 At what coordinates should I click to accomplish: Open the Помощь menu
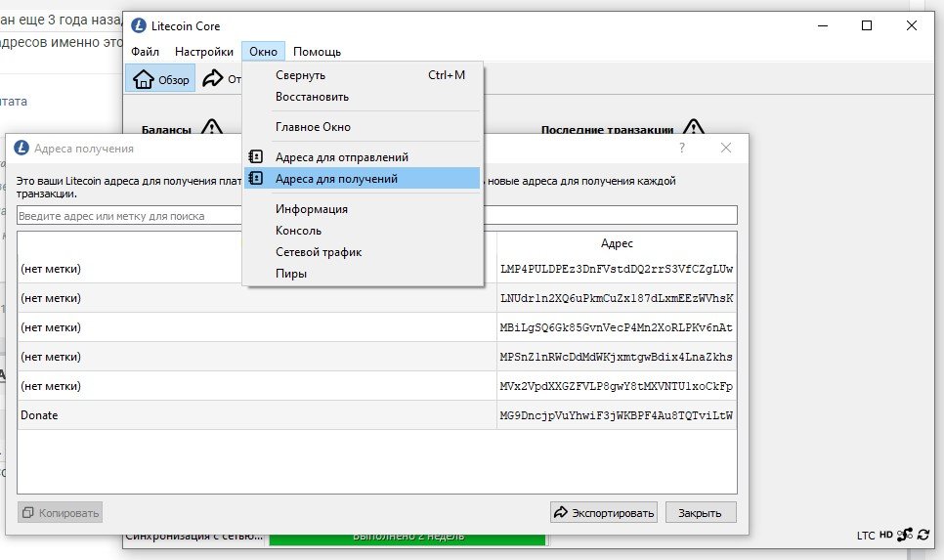click(317, 52)
